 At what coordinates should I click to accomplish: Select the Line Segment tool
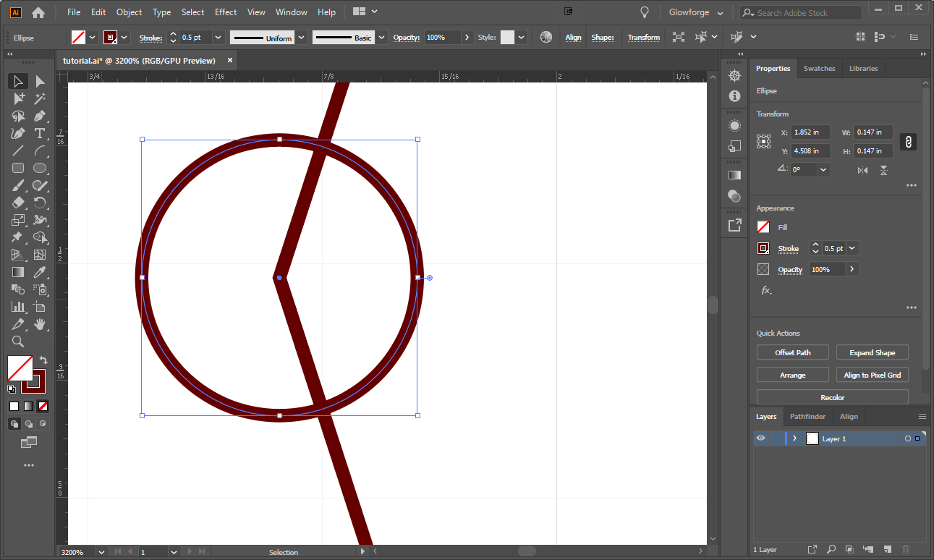18,150
